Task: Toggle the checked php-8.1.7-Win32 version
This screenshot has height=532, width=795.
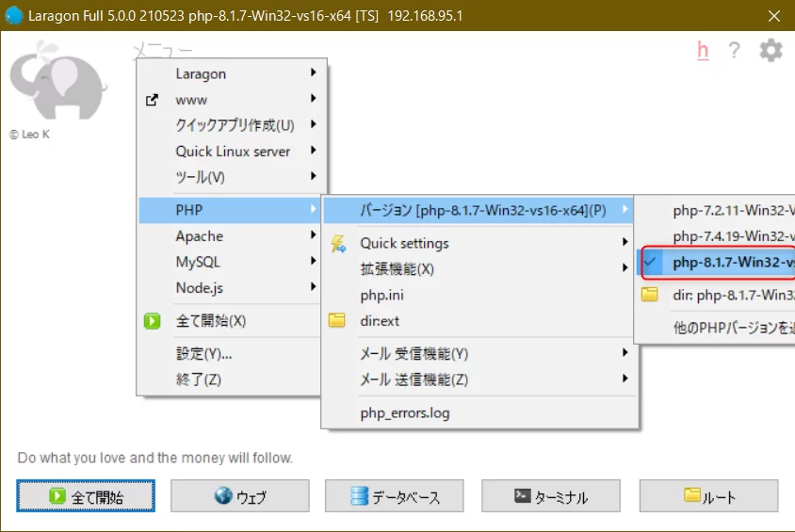Action: pos(716,262)
